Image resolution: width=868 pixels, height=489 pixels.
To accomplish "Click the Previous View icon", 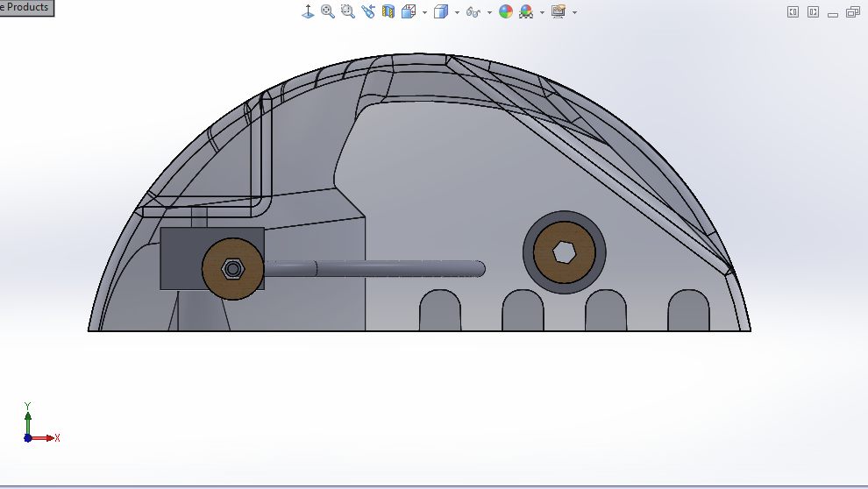I will click(368, 11).
